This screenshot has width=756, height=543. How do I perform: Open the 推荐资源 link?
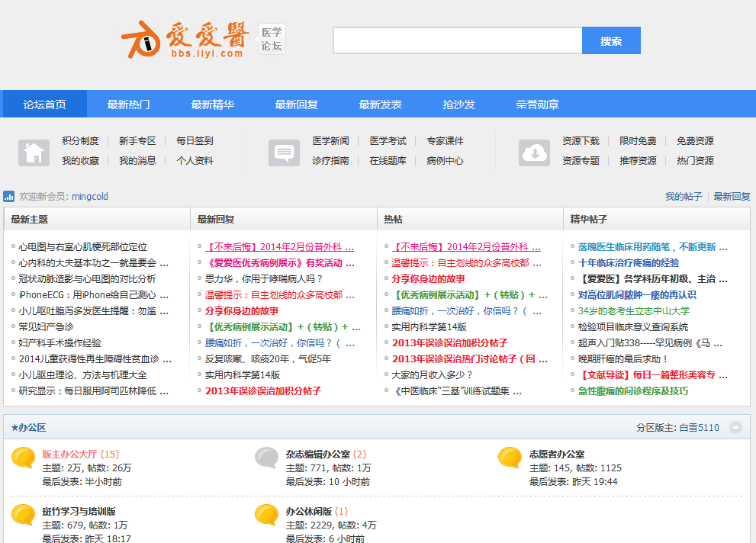tap(638, 160)
